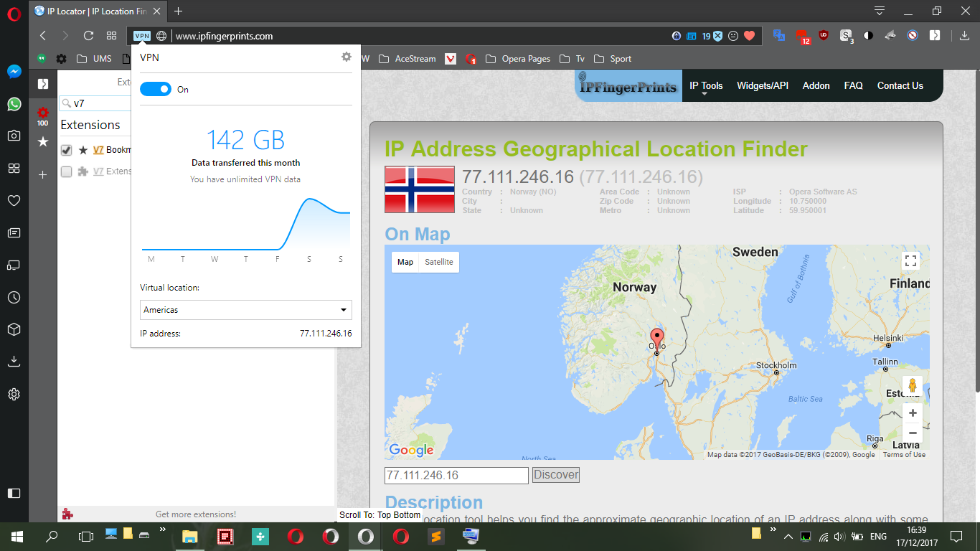Open Contact Us menu item
980x551 pixels.
(x=900, y=85)
